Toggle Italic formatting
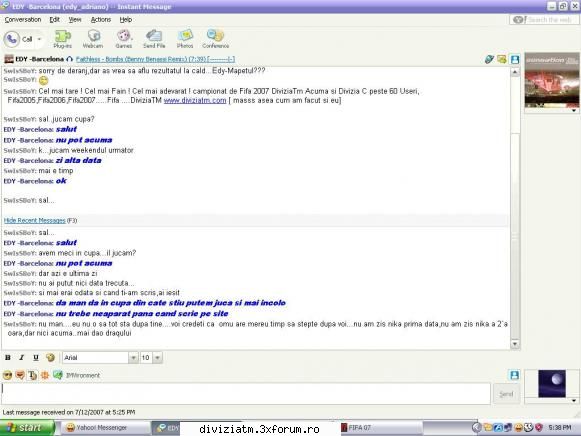This screenshot has width=581, height=436. [x=21, y=357]
